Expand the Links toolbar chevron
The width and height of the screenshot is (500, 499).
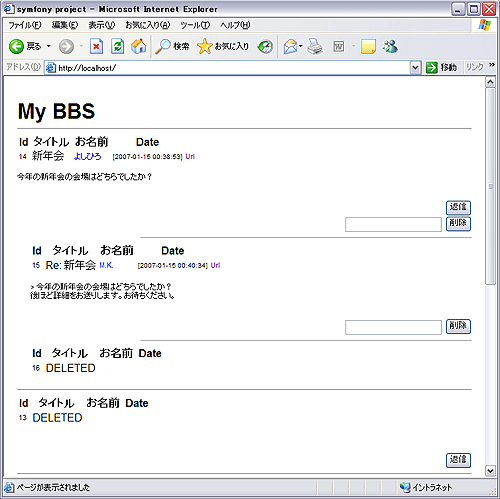pyautogui.click(x=492, y=65)
